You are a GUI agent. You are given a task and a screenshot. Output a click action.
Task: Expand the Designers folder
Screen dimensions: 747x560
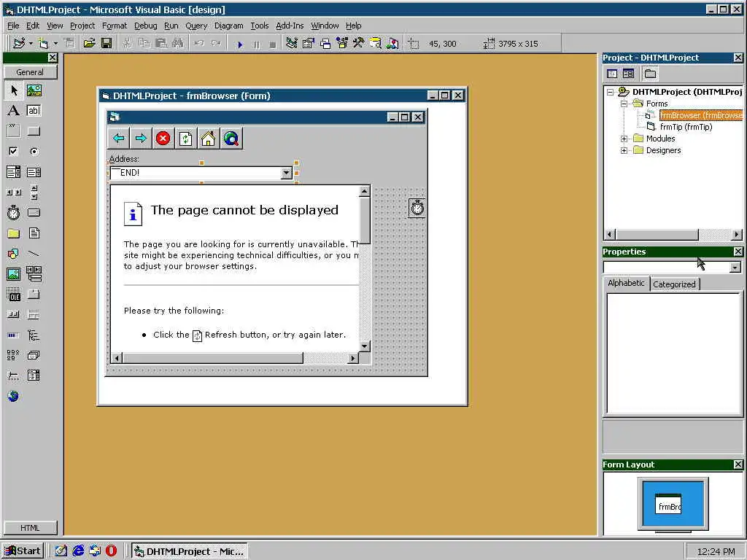(624, 150)
